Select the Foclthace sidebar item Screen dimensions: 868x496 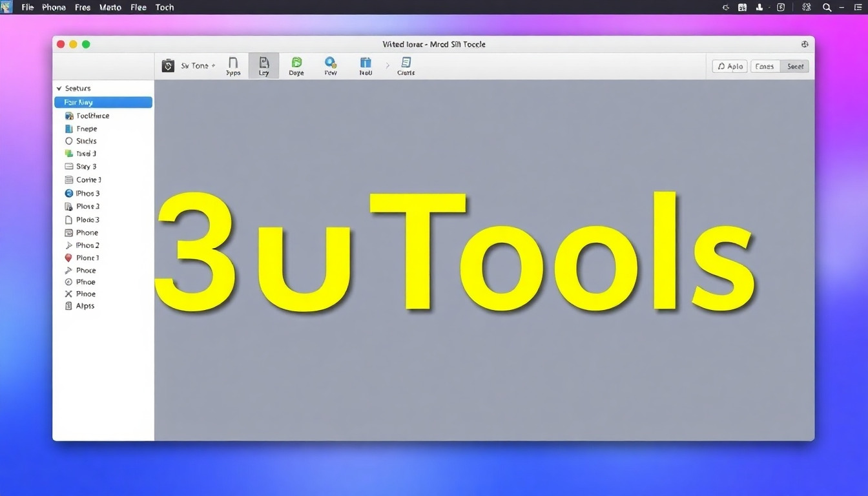(x=92, y=116)
